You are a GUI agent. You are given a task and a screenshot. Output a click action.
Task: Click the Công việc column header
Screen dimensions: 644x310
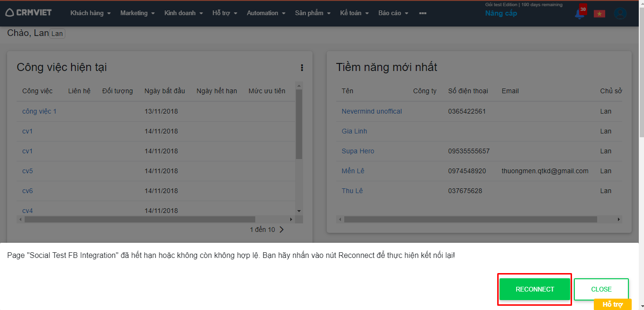pos(37,91)
